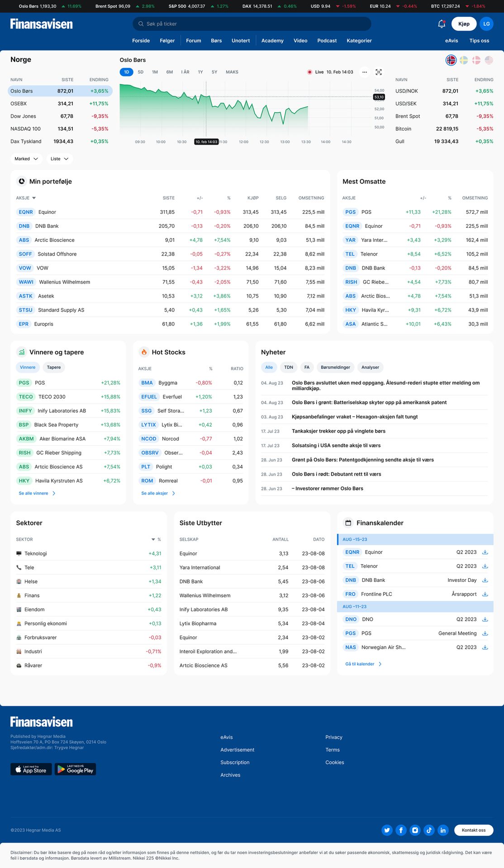The height and width of the screenshot is (868, 504).
Task: Click the Finanskalender calendar icon
Action: pyautogui.click(x=348, y=523)
